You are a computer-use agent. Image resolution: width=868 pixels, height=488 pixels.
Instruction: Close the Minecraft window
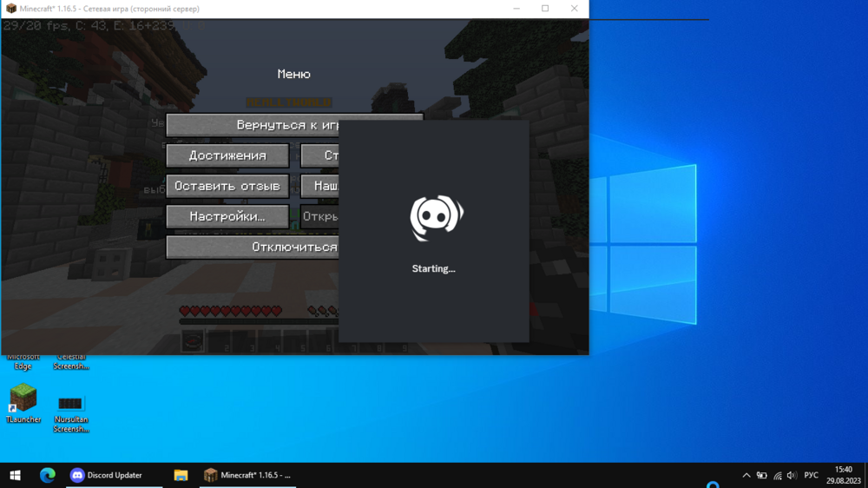574,9
